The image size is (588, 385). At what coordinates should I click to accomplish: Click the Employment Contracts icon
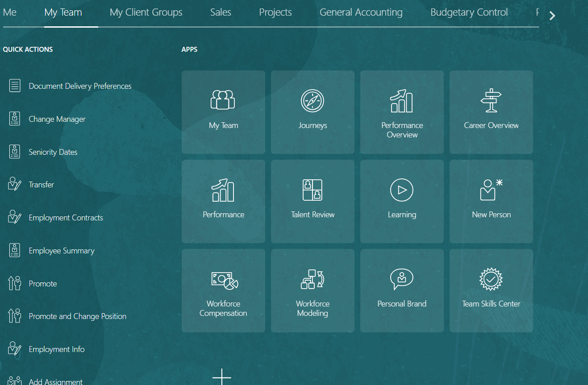click(15, 217)
